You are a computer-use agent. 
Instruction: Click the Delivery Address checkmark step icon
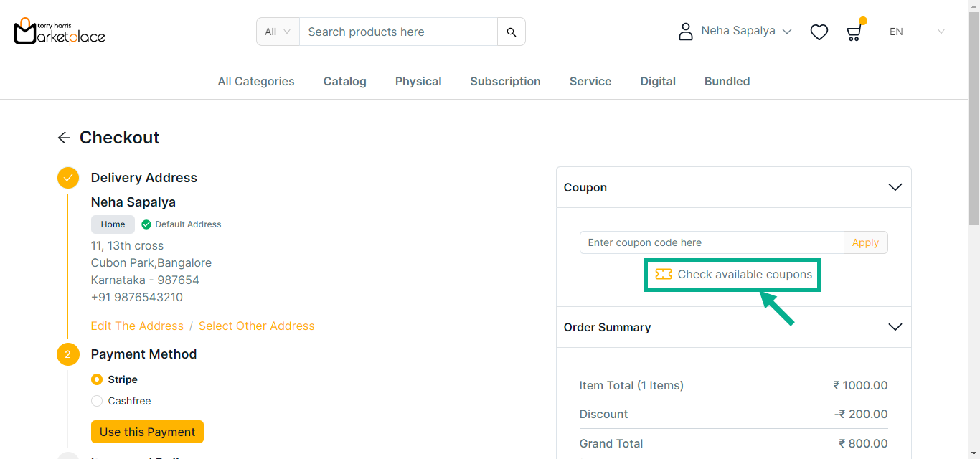tap(68, 178)
